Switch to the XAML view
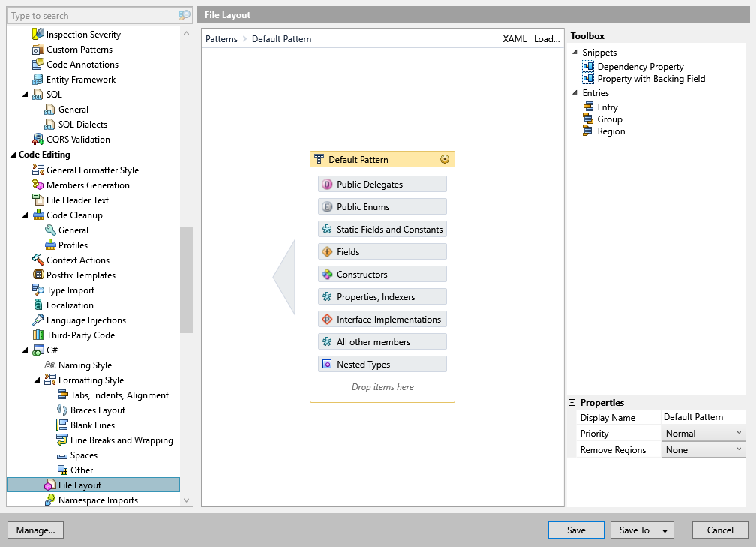 (515, 38)
